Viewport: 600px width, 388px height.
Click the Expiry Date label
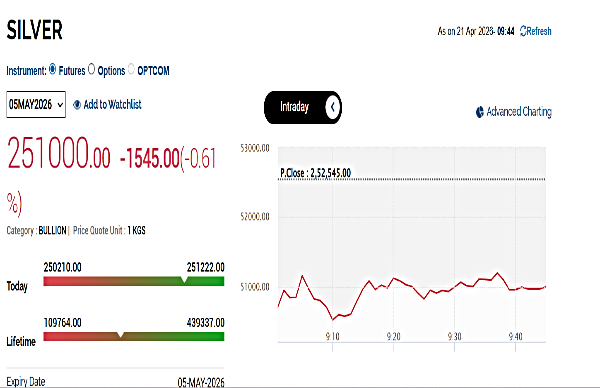(26, 382)
